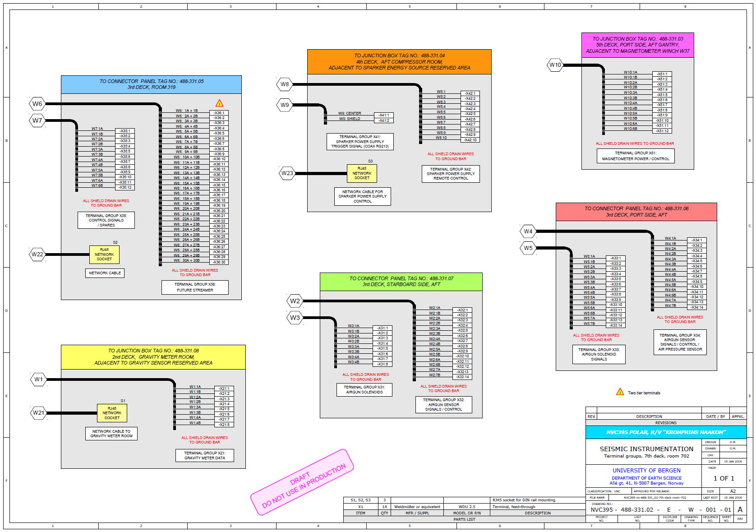
Task: Select the S1 RJ45 network socket box
Action: [112, 413]
